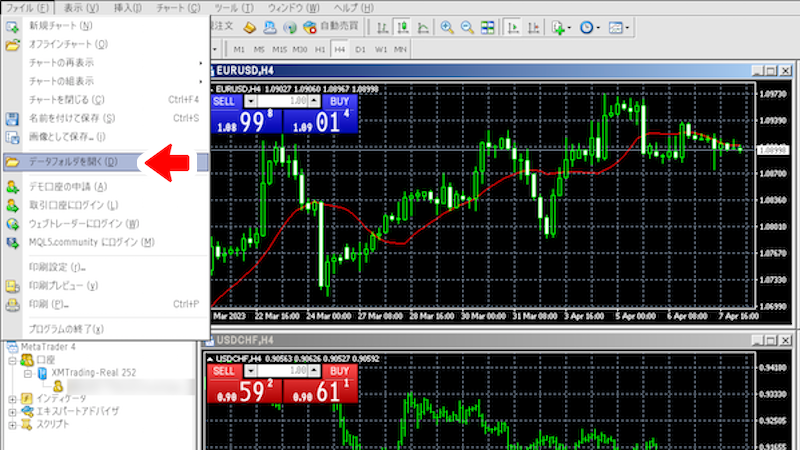The width and height of the screenshot is (800, 450).
Task: Open templates dropdown arrow
Action: tap(627, 28)
